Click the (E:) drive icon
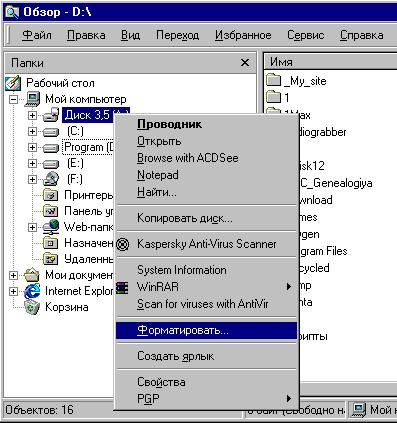Image resolution: width=397 pixels, height=423 pixels. point(51,164)
